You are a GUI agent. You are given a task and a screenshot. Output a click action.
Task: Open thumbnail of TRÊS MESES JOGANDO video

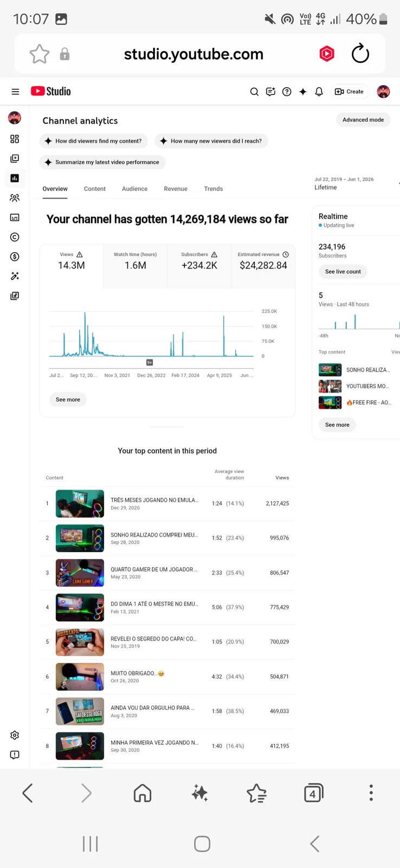click(80, 503)
